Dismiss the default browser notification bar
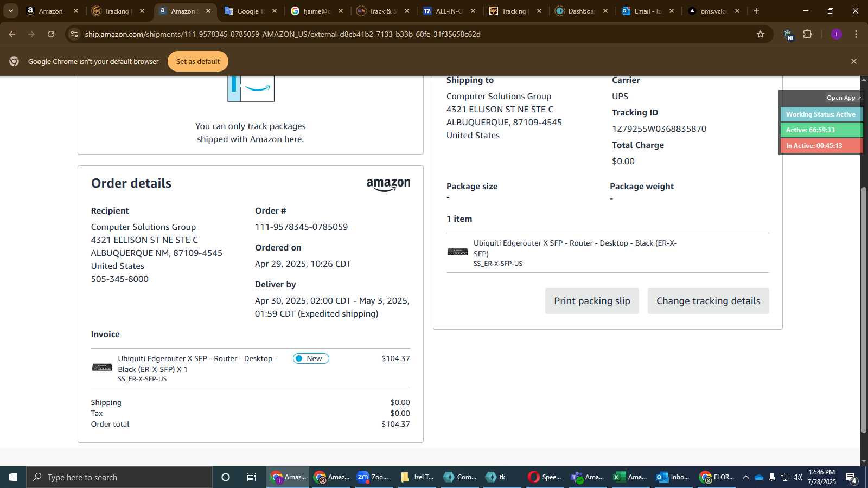This screenshot has width=868, height=488. [x=854, y=61]
